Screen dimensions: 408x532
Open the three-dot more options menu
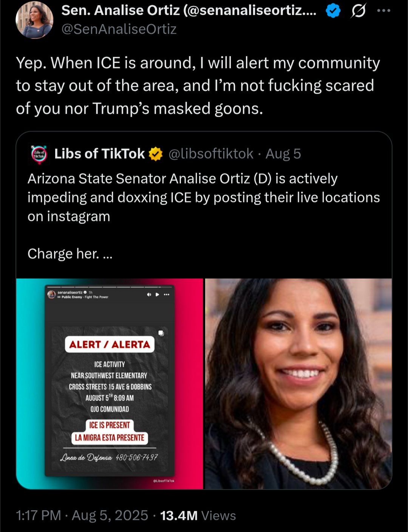(383, 11)
